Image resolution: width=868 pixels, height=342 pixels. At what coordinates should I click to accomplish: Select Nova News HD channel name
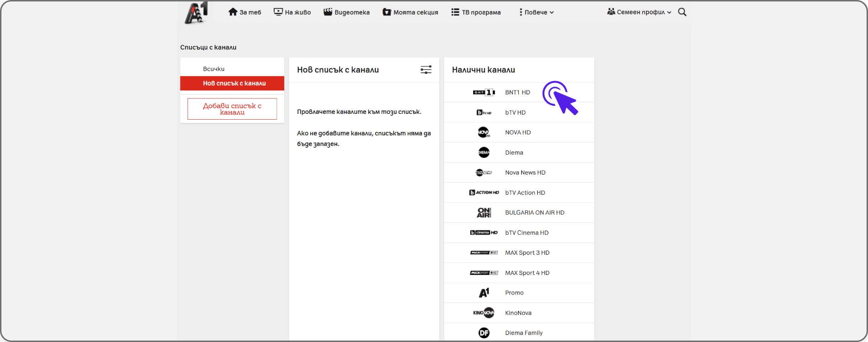click(525, 172)
